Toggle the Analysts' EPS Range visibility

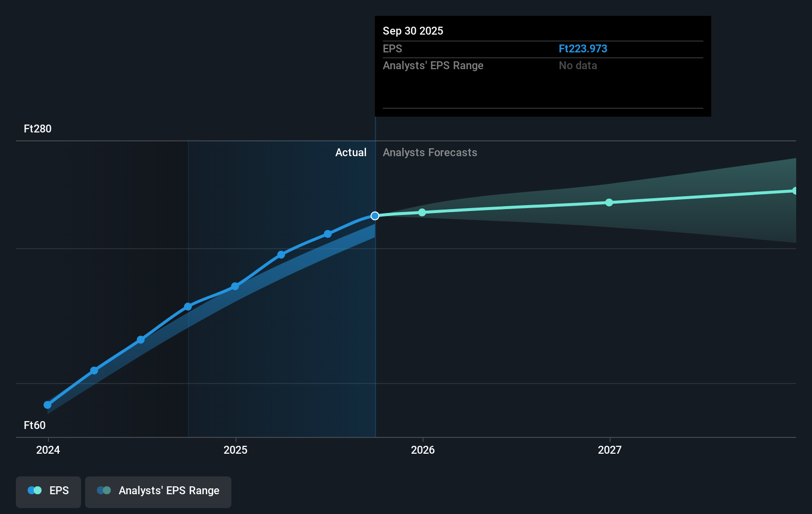158,492
